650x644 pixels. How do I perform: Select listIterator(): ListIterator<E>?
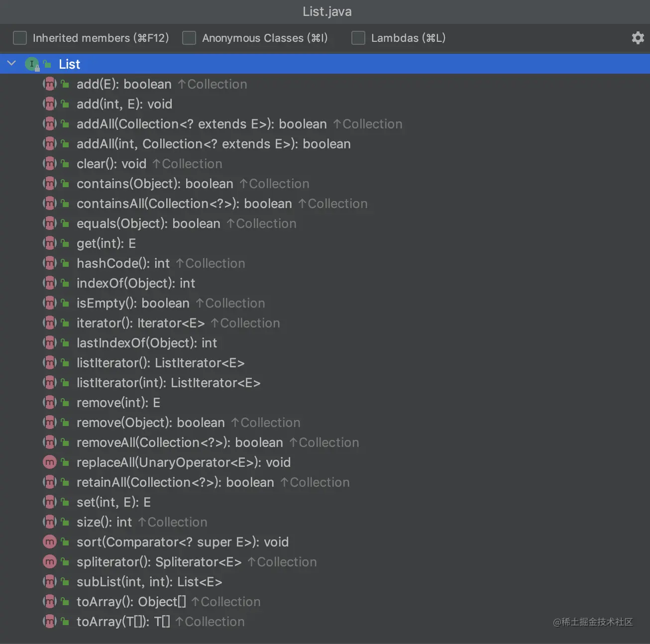coord(160,363)
